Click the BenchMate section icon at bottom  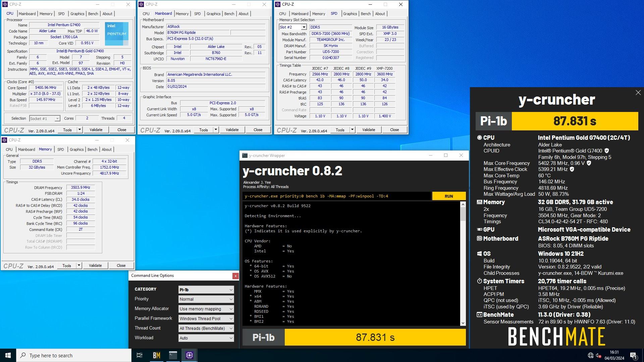[x=479, y=315]
